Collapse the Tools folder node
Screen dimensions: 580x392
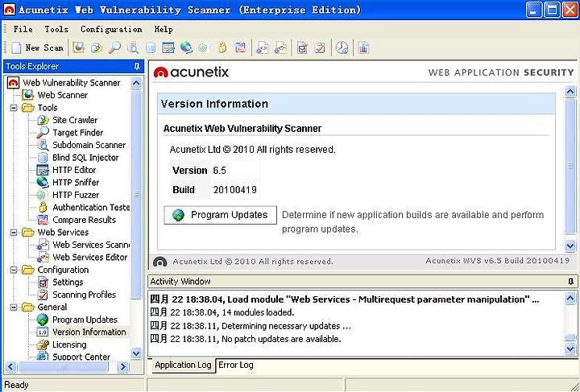click(14, 108)
